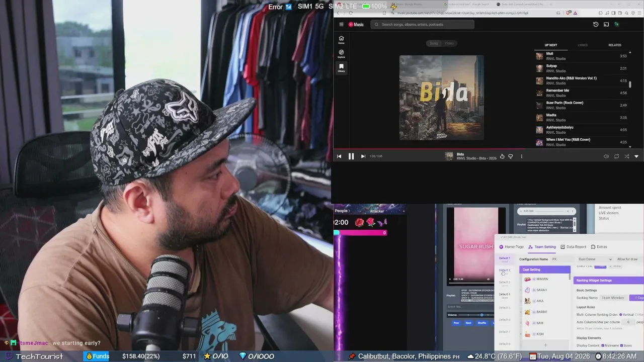
Task: Click the cast to device icon
Action: tap(606, 24)
